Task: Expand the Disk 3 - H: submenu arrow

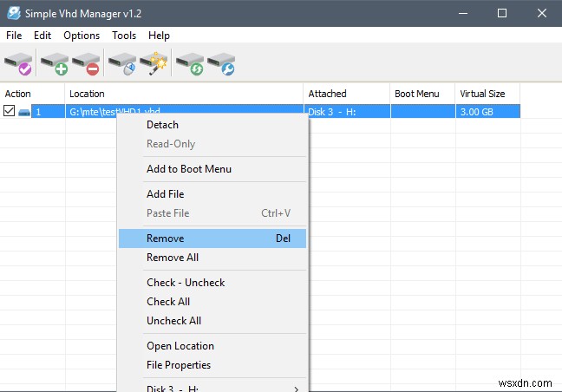Action: [296, 389]
